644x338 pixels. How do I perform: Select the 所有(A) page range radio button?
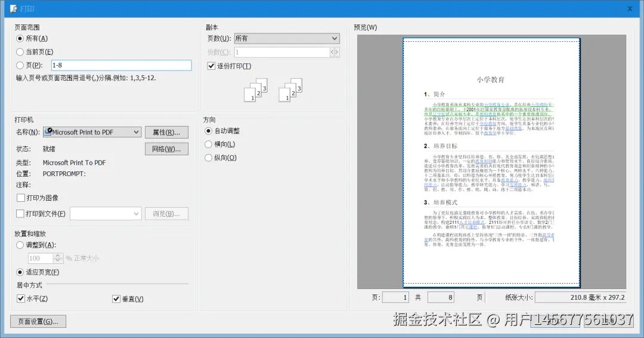(x=20, y=39)
